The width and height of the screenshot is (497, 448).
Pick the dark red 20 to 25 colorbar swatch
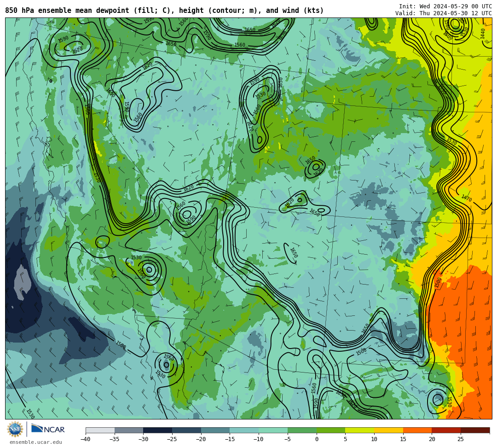[446, 430]
